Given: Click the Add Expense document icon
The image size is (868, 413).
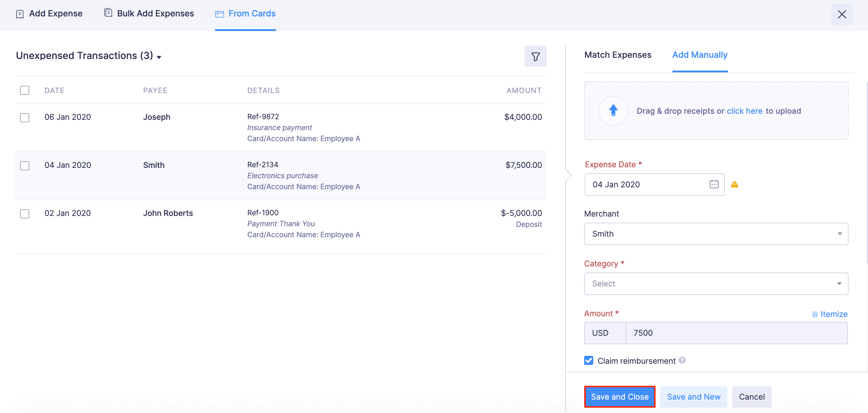Looking at the screenshot, I should [19, 14].
